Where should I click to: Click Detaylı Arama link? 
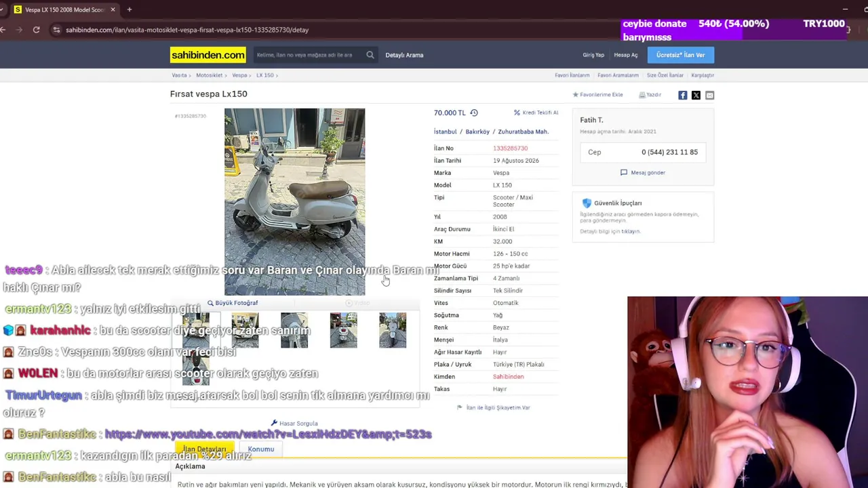point(404,55)
